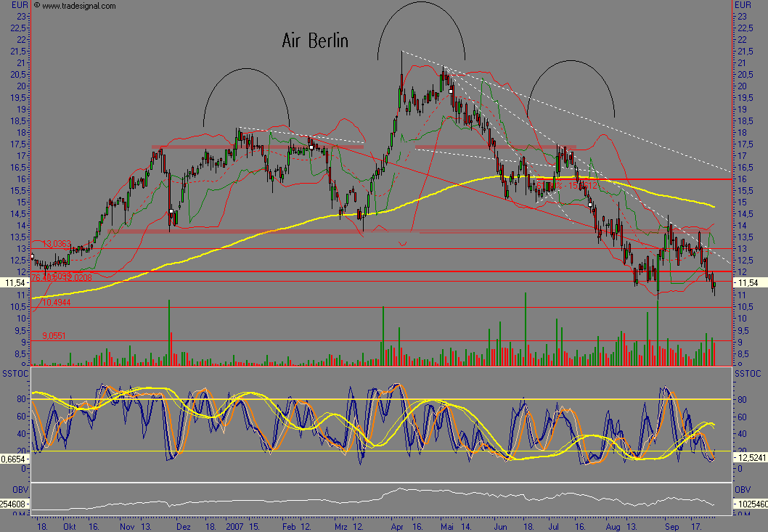
Task: Select the 0,6654 stochastic value tag
Action: tap(15, 459)
